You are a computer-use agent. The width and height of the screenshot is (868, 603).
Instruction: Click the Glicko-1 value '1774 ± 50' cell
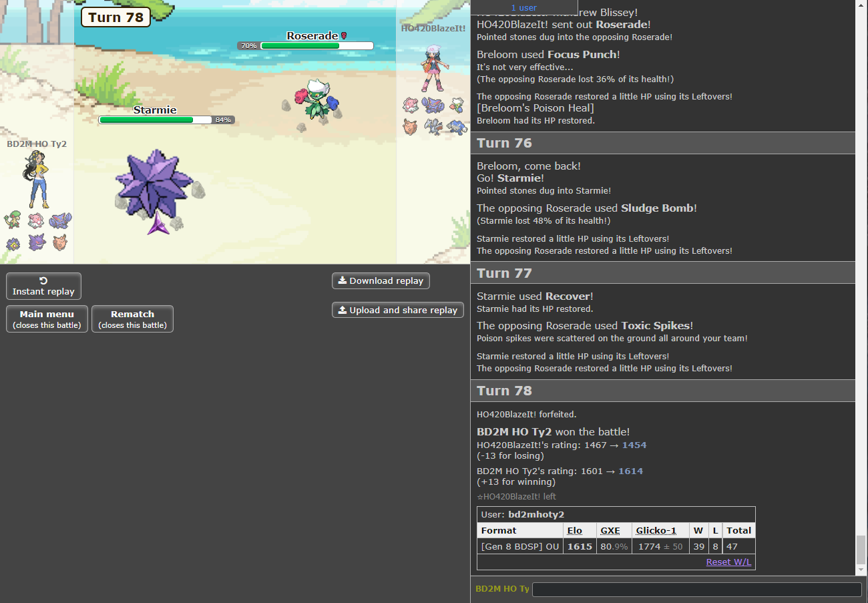(660, 546)
